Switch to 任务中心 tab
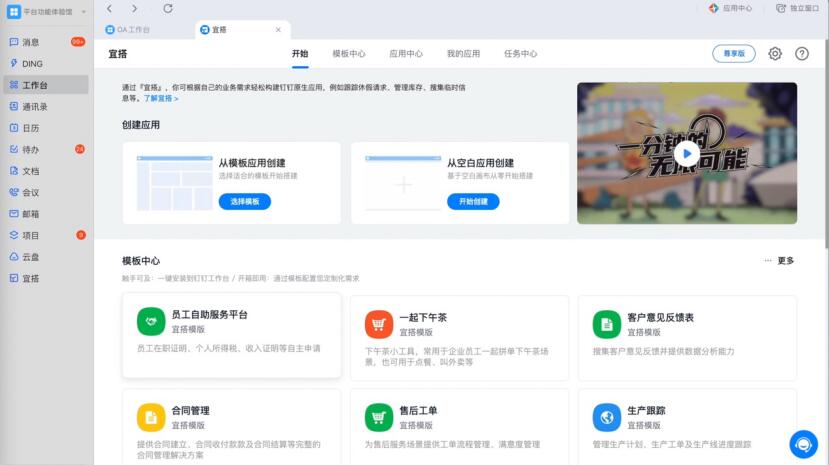 520,53
